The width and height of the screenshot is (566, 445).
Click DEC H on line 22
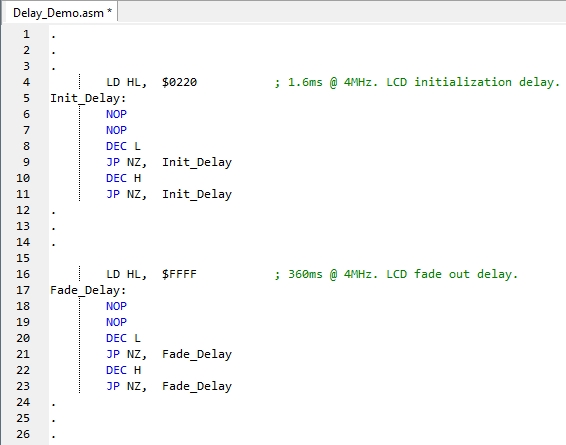(123, 370)
